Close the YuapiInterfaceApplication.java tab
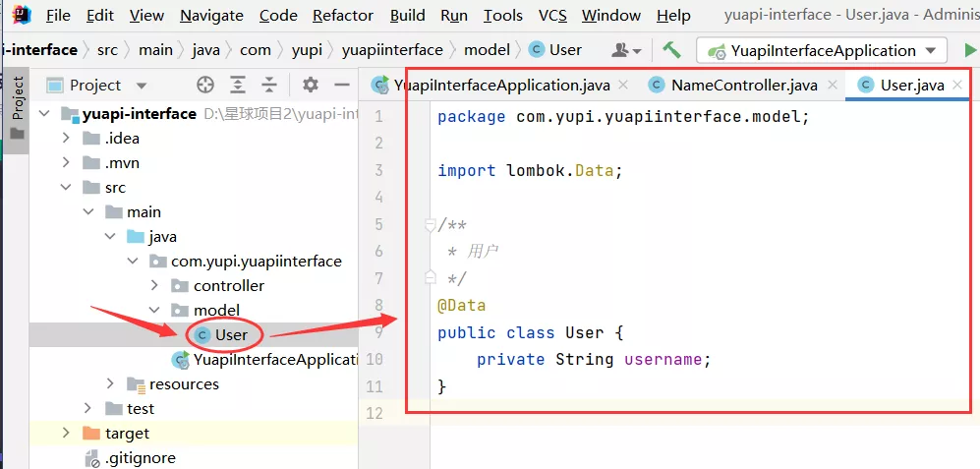 622,85
